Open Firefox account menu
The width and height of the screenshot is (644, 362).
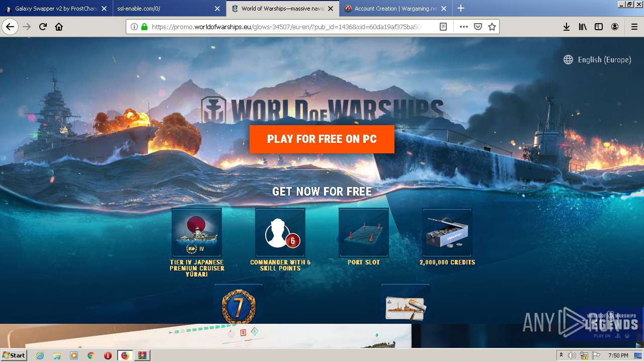tap(615, 27)
